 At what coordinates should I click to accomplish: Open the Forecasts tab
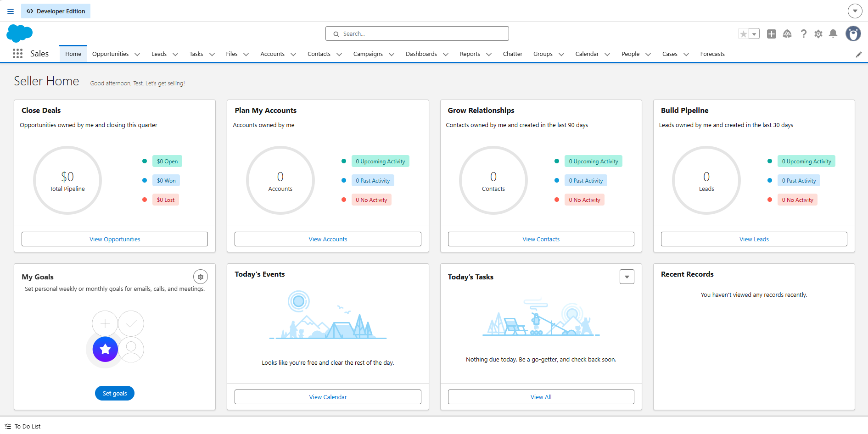point(712,54)
